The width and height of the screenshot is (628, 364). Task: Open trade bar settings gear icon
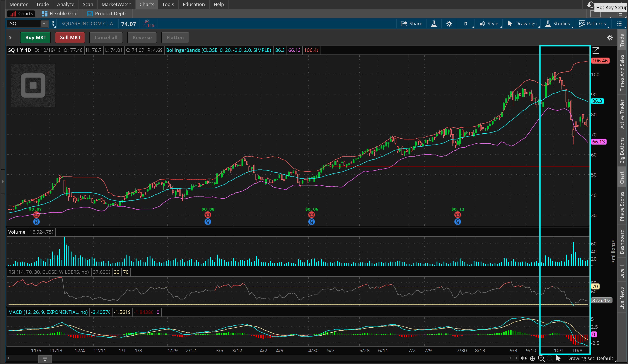click(609, 38)
